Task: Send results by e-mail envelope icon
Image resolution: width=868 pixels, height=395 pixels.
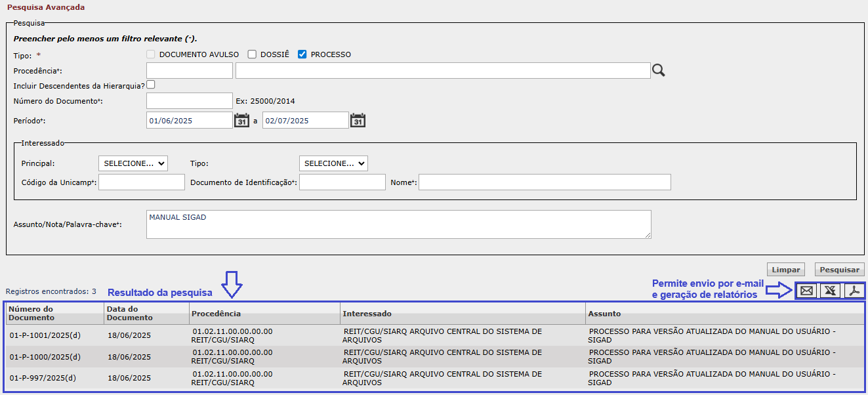Action: point(806,291)
